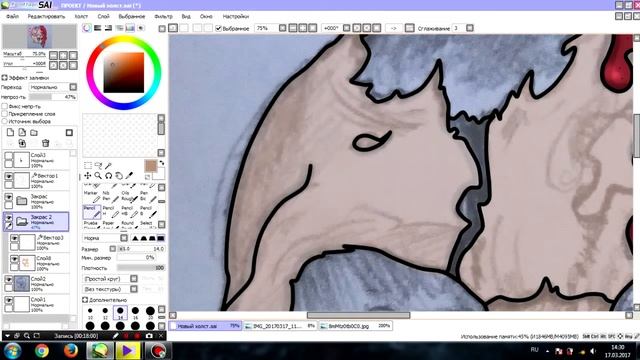Open the Сглаживание value dropdown
640x360 pixels.
coord(470,28)
